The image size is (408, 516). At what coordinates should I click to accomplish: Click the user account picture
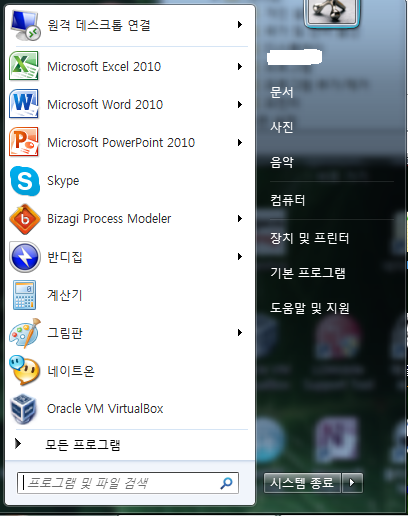pyautogui.click(x=332, y=12)
